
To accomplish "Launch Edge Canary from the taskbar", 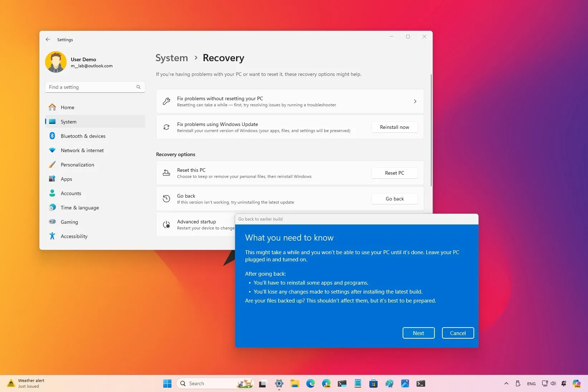I will [326, 384].
